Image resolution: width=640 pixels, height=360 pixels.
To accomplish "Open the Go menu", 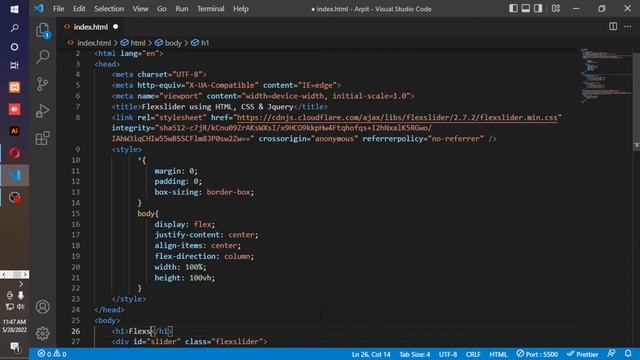I will point(162,9).
